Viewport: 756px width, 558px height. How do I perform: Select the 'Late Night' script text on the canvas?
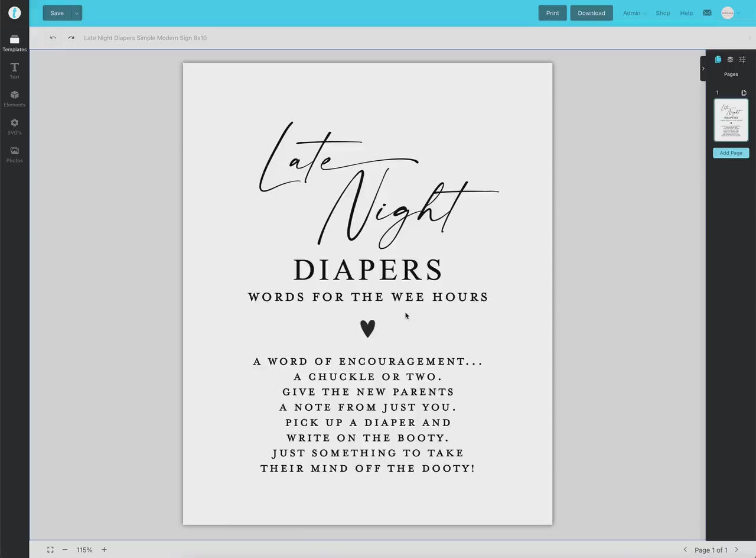click(378, 185)
